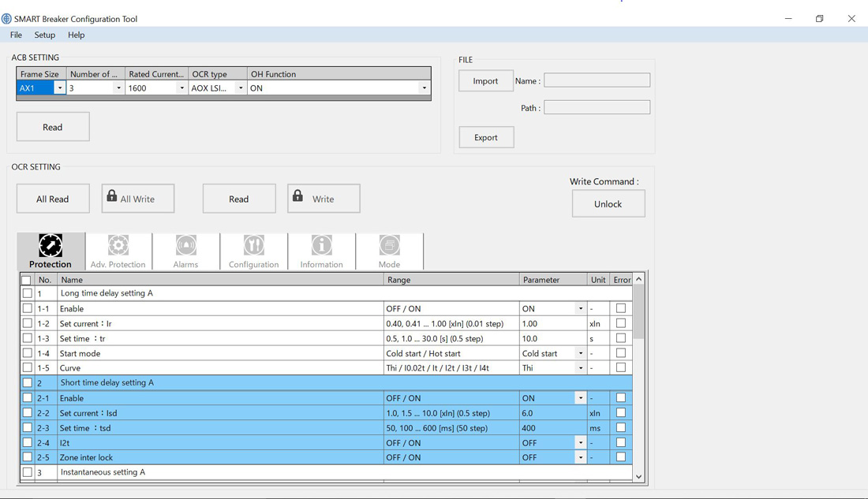Check row 1-1 Enable selection checkbox

[27, 308]
